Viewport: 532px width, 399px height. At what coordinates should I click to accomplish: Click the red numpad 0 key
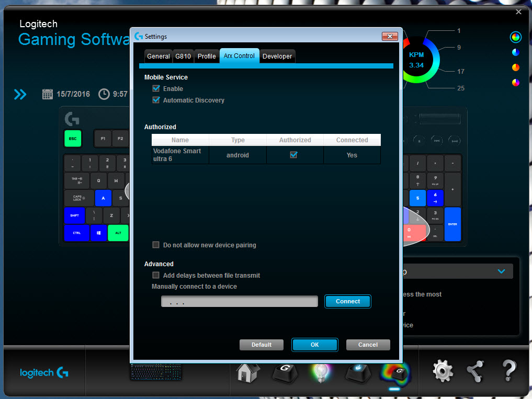tap(415, 233)
